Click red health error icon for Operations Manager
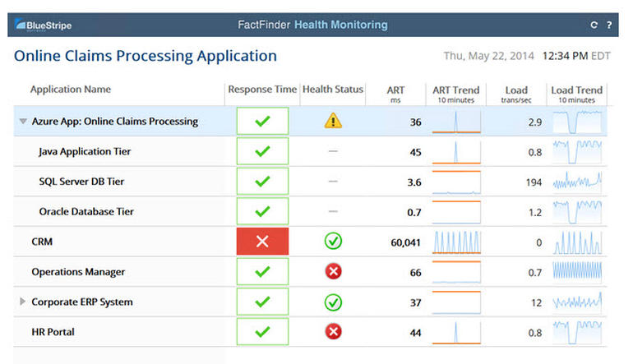633x364 pixels. 333,272
